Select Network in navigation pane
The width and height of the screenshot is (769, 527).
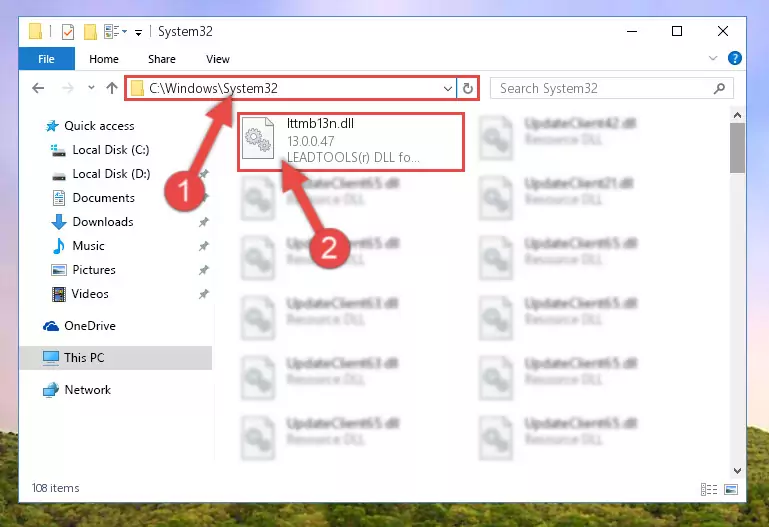click(x=88, y=390)
